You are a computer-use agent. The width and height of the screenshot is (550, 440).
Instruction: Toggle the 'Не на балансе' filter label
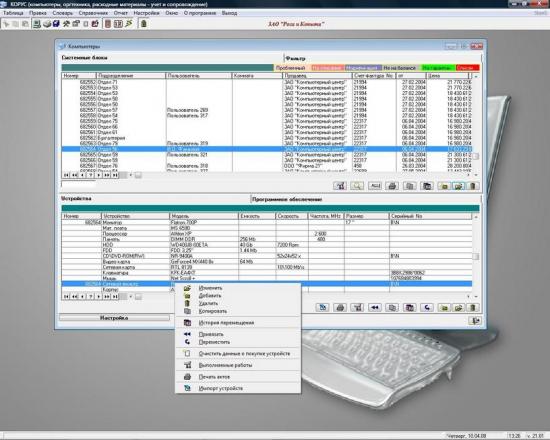coord(399,68)
